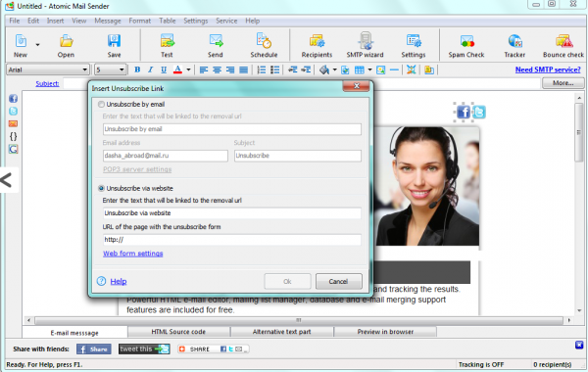The height and width of the screenshot is (372, 588).
Task: Click the Facebook Share button
Action: (94, 349)
